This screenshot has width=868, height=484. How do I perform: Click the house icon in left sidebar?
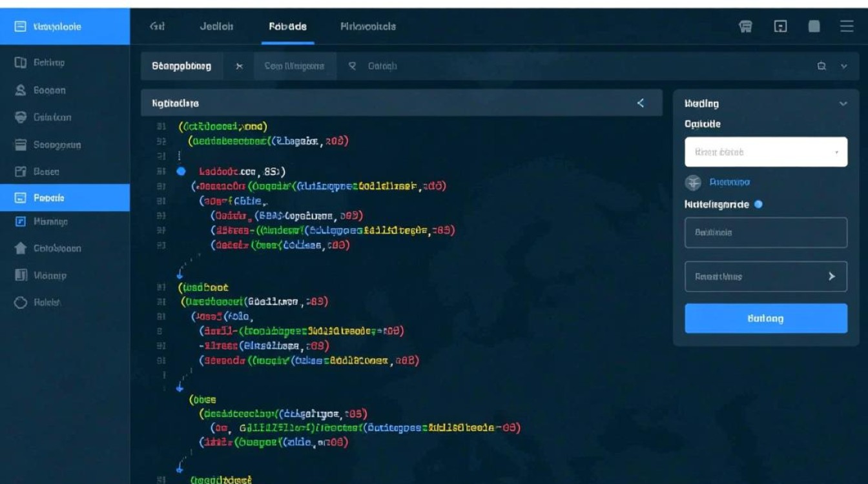(x=21, y=248)
